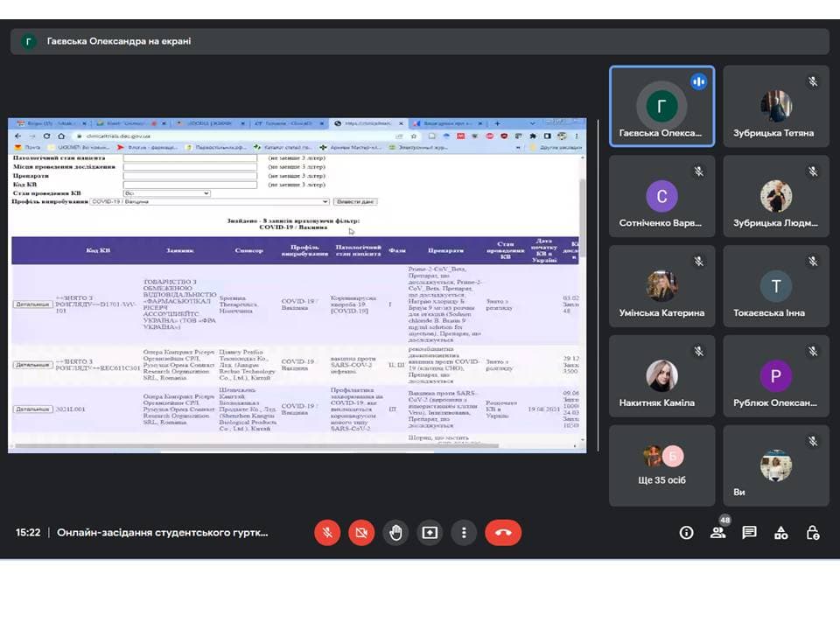Click the 'Заявник' table column header

click(179, 250)
